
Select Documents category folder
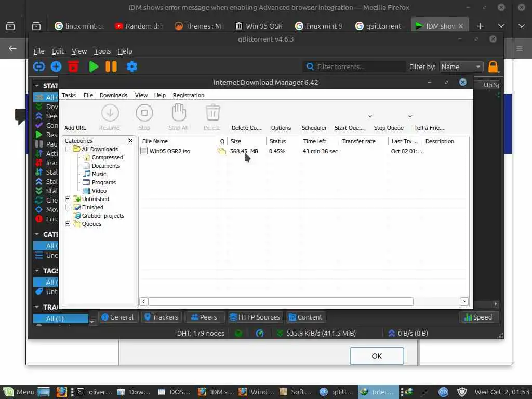point(105,166)
